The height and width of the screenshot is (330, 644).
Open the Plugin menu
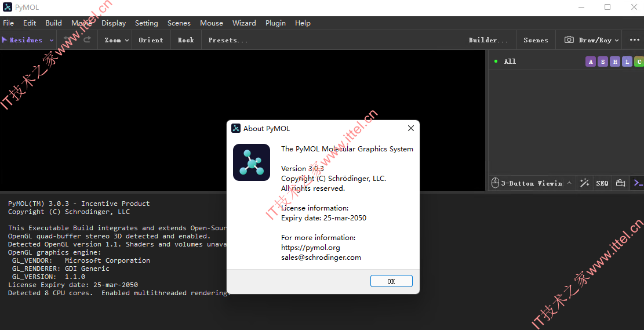click(275, 23)
